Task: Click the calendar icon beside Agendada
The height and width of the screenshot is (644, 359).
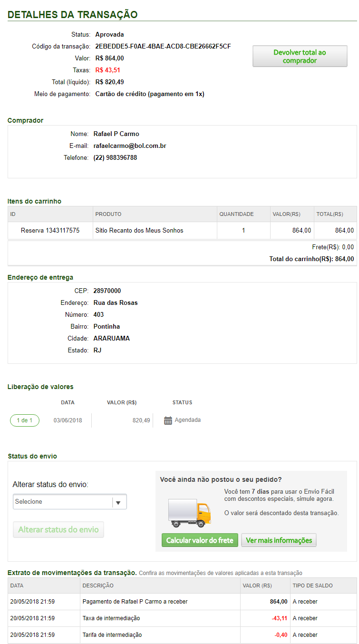Action: coord(168,420)
